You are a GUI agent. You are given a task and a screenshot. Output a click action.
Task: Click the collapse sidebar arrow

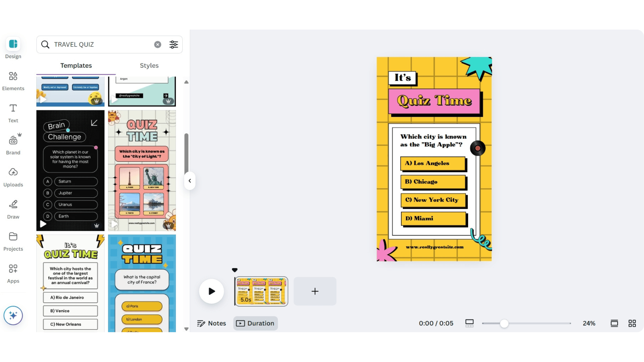[189, 180]
